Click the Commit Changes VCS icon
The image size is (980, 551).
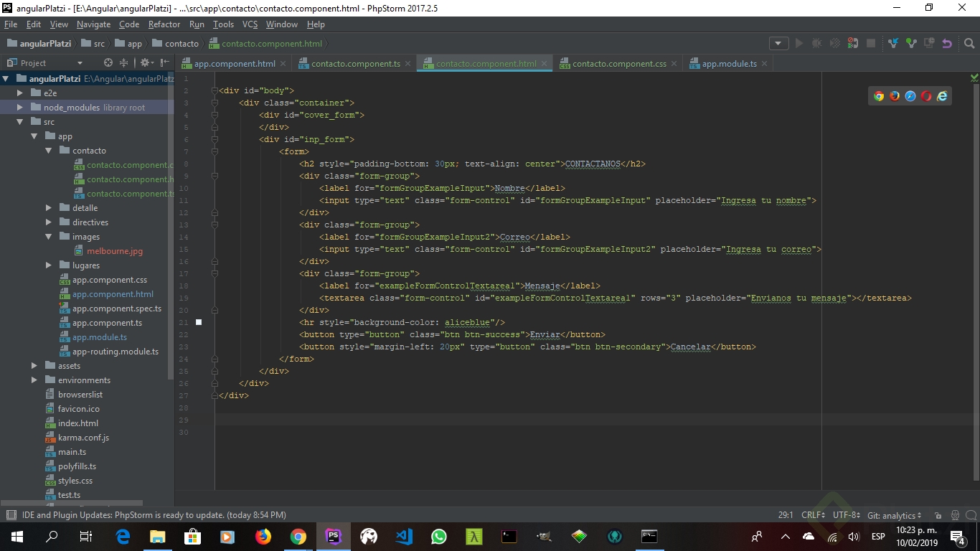[911, 43]
